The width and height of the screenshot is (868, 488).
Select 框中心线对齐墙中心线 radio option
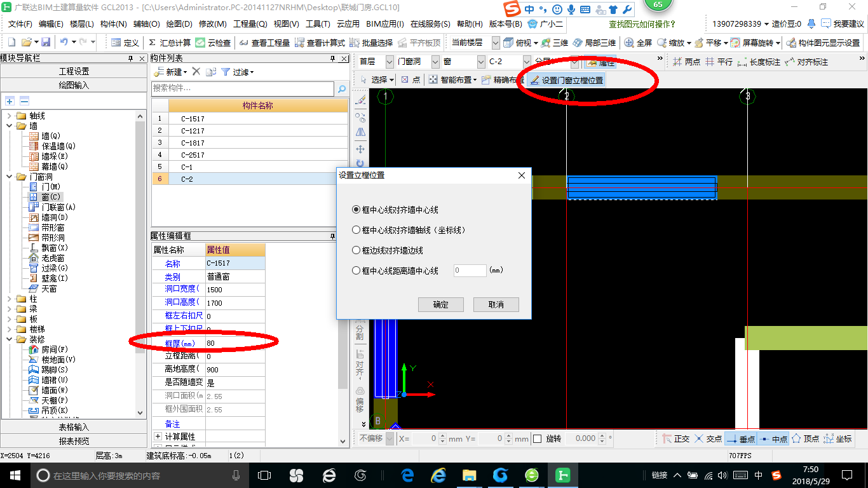point(356,210)
